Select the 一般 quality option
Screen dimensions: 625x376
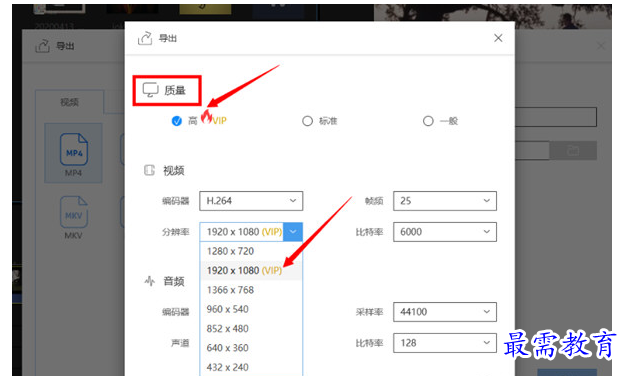pos(428,121)
